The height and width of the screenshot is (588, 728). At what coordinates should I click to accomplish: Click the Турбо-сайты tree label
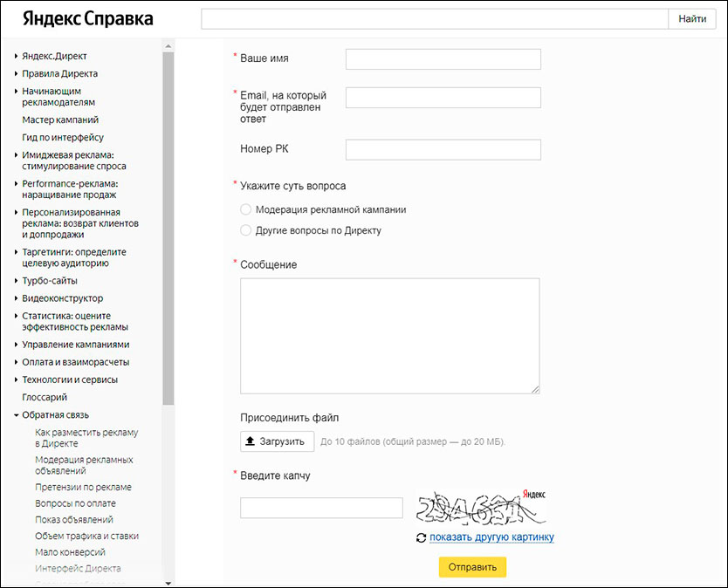[50, 281]
